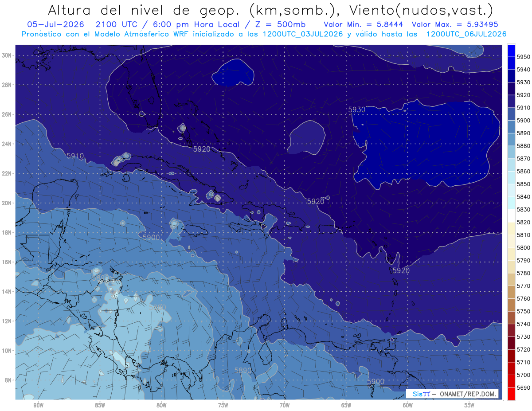Click the 5850 colorbar tick label
This screenshot has height=411, width=532.
[x=523, y=184]
